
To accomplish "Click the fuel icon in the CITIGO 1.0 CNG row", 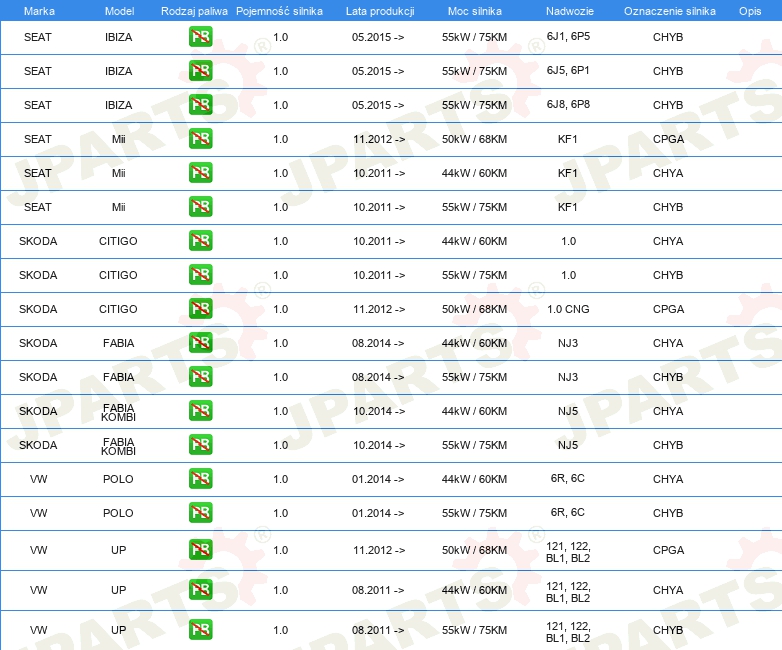I will pyautogui.click(x=200, y=308).
